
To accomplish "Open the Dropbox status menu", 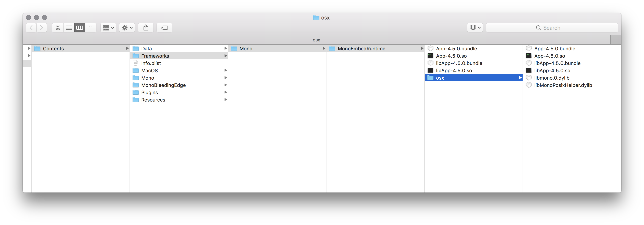I will (x=475, y=27).
